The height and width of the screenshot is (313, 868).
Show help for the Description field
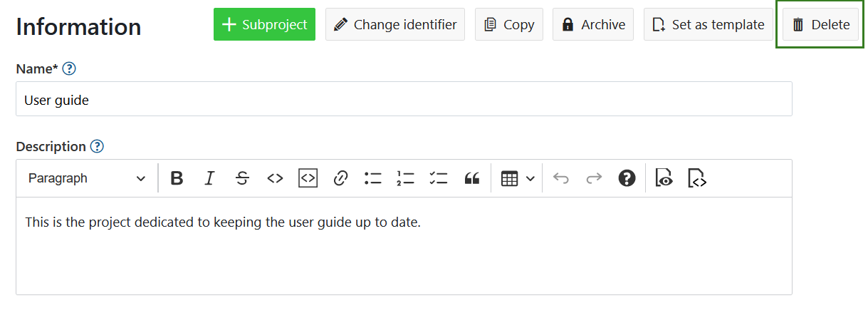[98, 147]
